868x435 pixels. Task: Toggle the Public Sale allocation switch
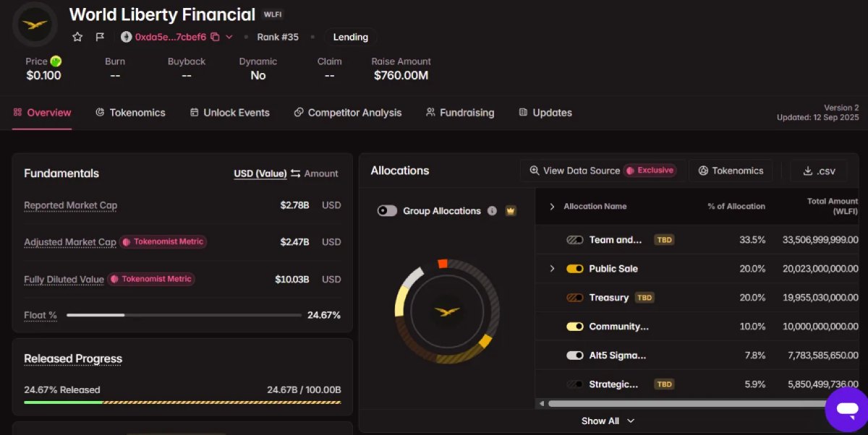click(575, 269)
